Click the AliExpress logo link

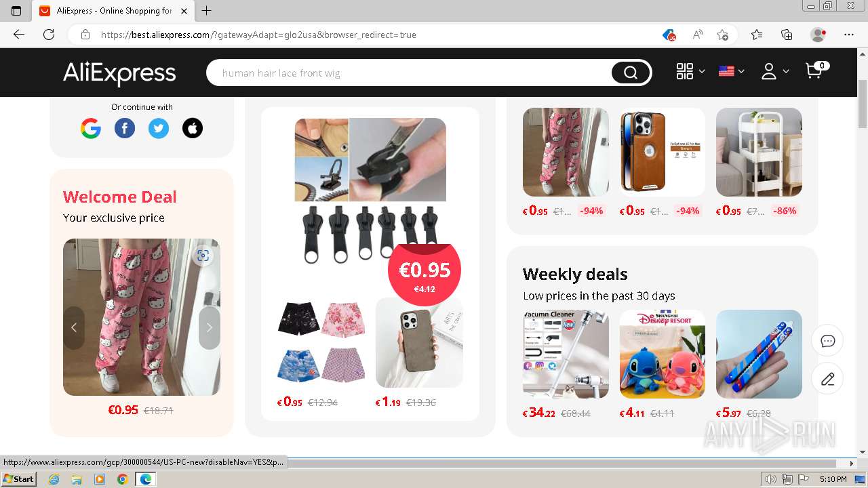point(119,73)
